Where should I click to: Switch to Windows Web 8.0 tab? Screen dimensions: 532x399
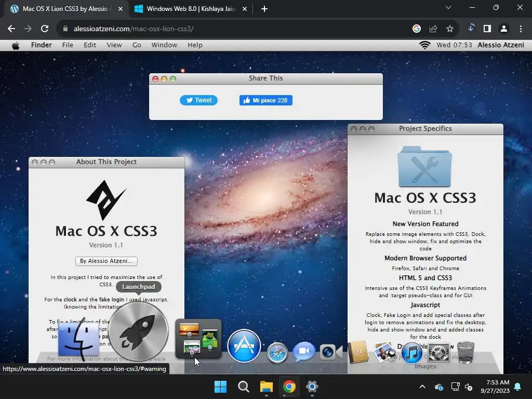191,9
